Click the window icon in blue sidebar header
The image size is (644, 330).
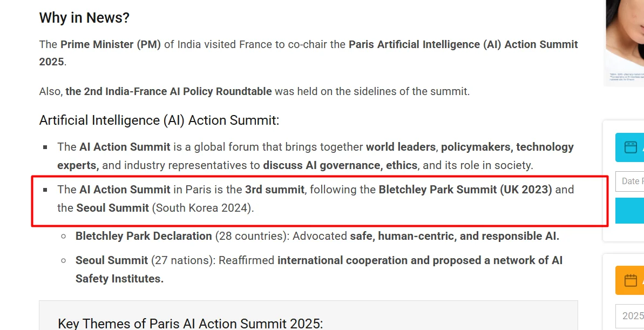(631, 147)
